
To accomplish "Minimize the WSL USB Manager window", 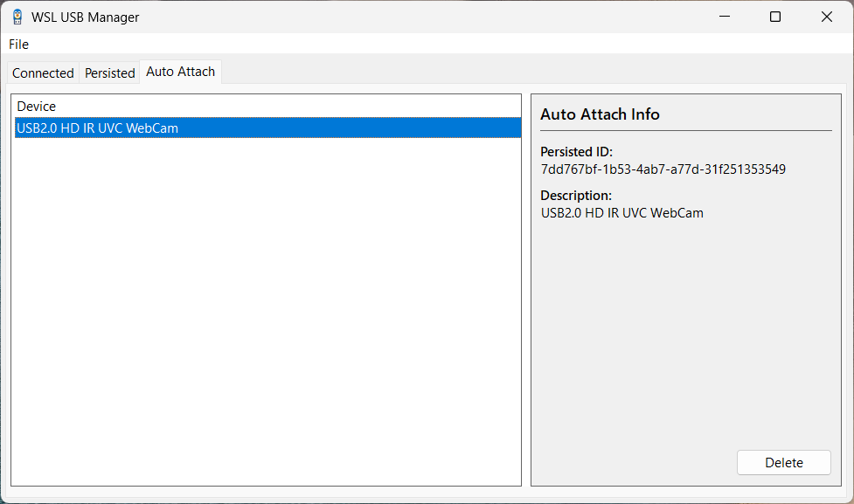I will 725,17.
